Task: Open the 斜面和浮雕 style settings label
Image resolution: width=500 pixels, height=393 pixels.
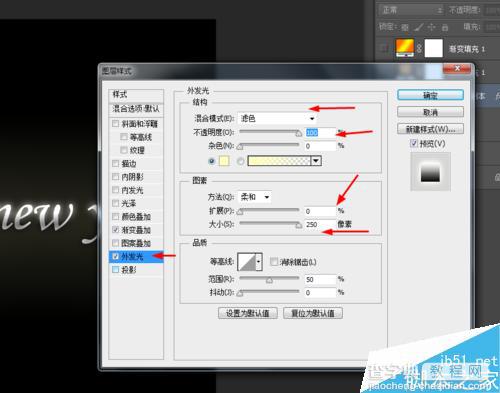Action: (x=139, y=124)
